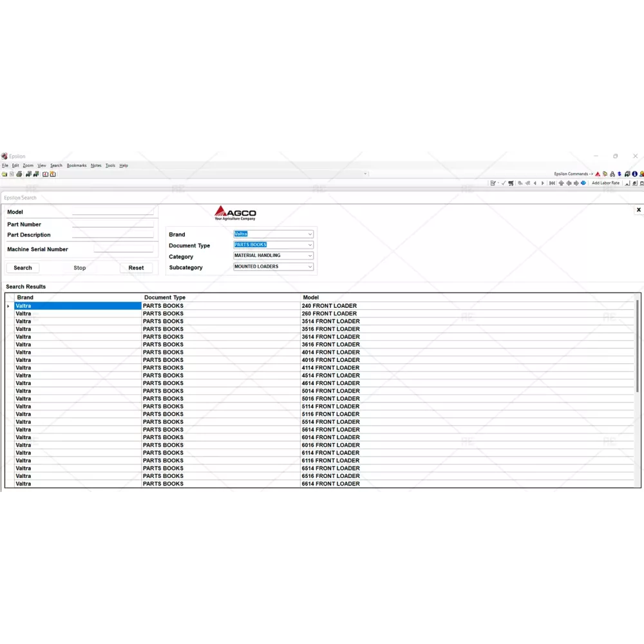
Task: Click the Part Number input field
Action: click(x=113, y=225)
